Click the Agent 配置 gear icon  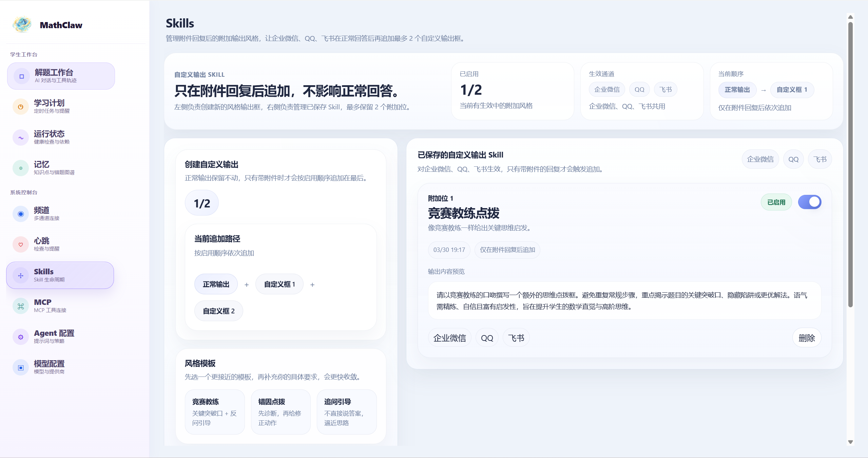coord(21,337)
